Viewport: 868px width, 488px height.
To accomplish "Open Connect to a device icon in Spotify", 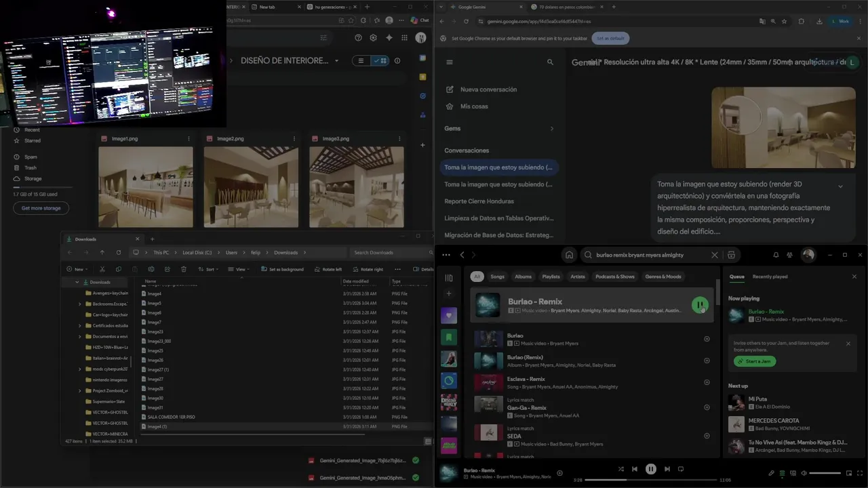I will [x=793, y=473].
